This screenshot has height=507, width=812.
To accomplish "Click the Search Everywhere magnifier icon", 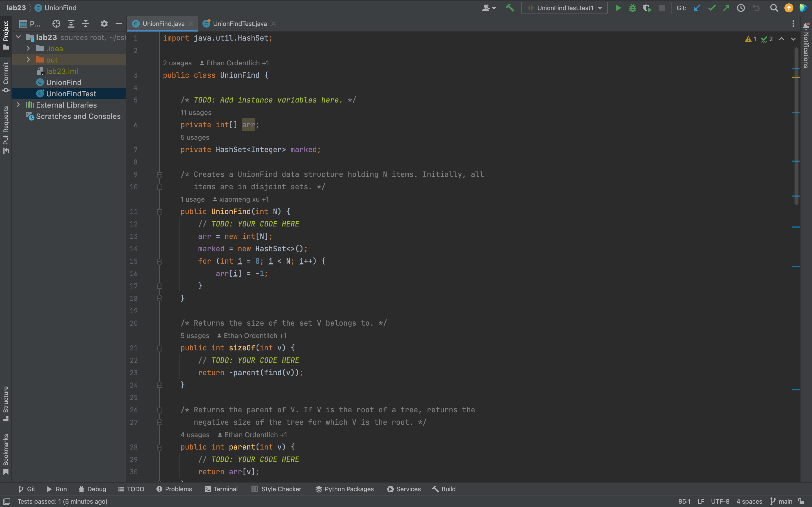I will tap(774, 8).
